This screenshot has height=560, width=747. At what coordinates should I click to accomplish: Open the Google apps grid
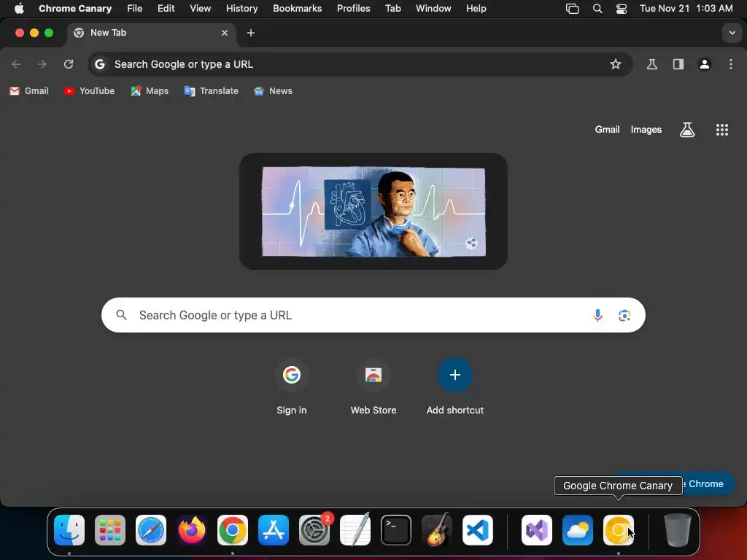pyautogui.click(x=721, y=130)
